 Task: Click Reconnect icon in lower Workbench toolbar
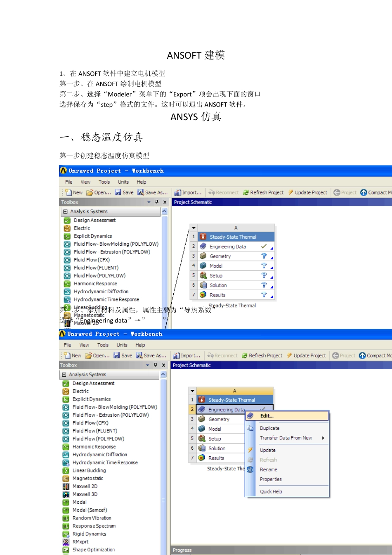(x=210, y=356)
